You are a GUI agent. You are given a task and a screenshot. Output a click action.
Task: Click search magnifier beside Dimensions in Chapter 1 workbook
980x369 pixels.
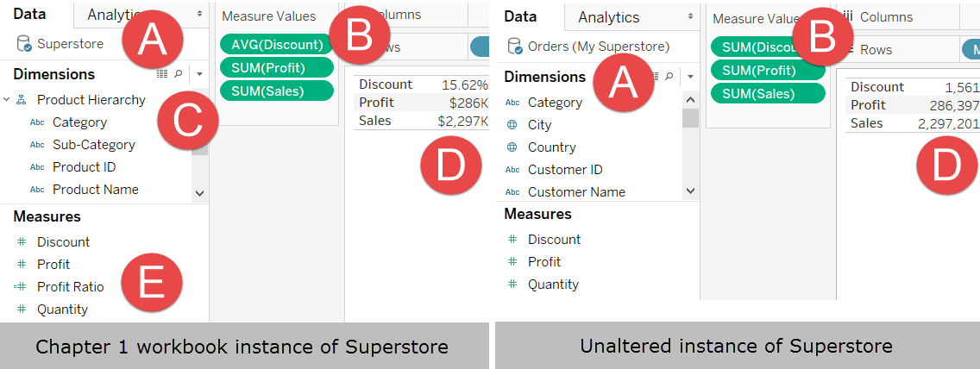[178, 73]
